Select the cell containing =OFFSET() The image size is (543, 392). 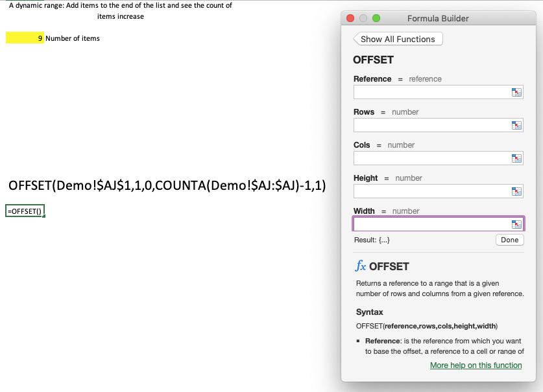(x=25, y=211)
